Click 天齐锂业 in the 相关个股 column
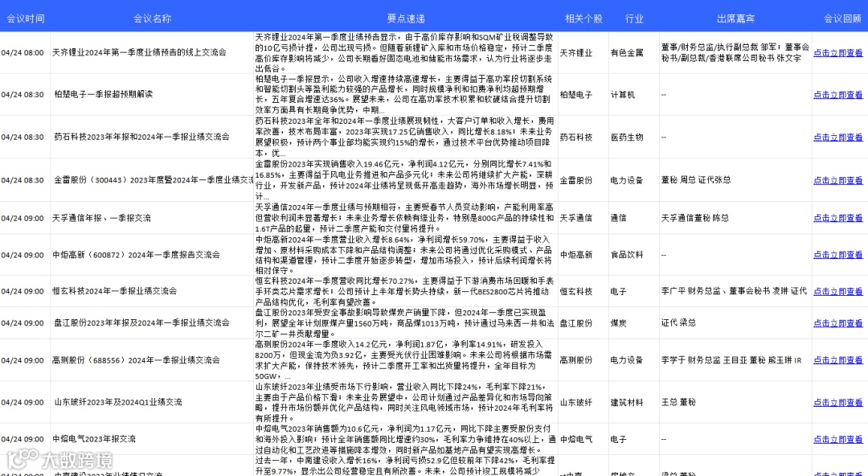 [575, 53]
